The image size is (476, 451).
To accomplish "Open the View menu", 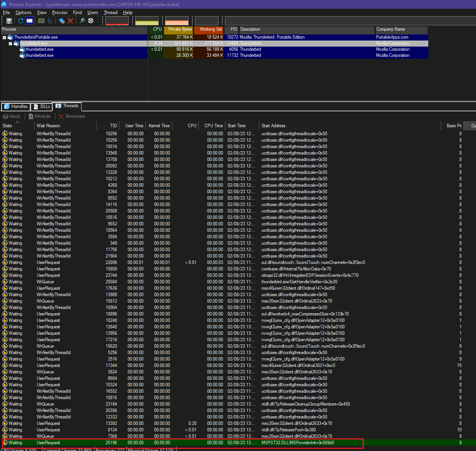I will (42, 12).
